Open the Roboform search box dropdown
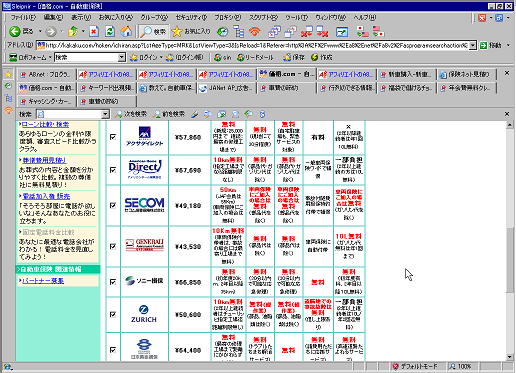Viewport: 516px width, 373px height. (x=122, y=58)
